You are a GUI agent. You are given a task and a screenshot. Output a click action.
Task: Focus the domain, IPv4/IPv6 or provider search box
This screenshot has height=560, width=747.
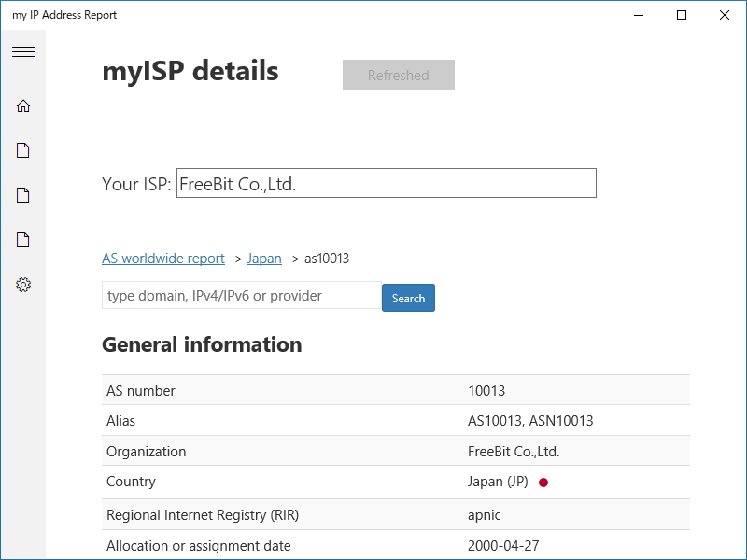click(241, 296)
